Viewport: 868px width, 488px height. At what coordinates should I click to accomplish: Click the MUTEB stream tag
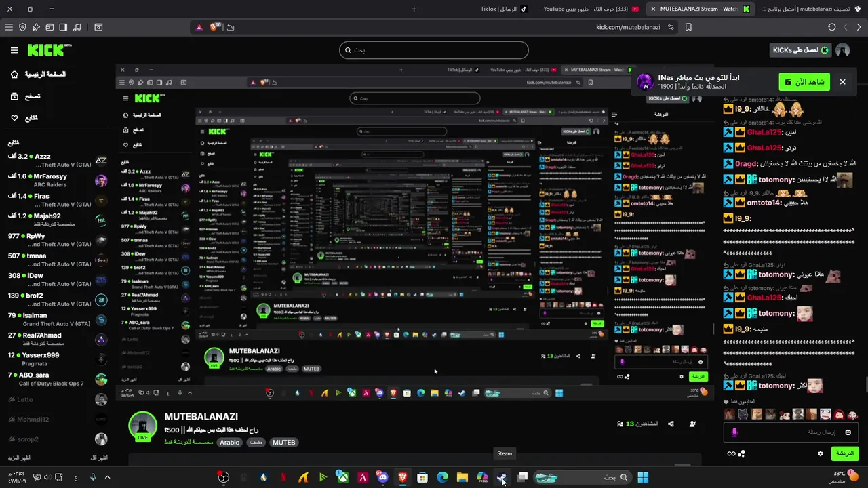coord(283,443)
